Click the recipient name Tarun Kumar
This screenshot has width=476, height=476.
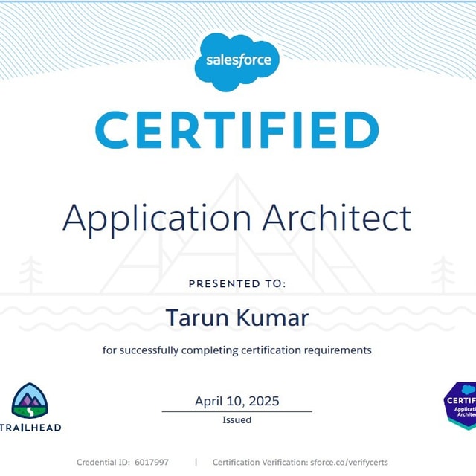pos(237,318)
